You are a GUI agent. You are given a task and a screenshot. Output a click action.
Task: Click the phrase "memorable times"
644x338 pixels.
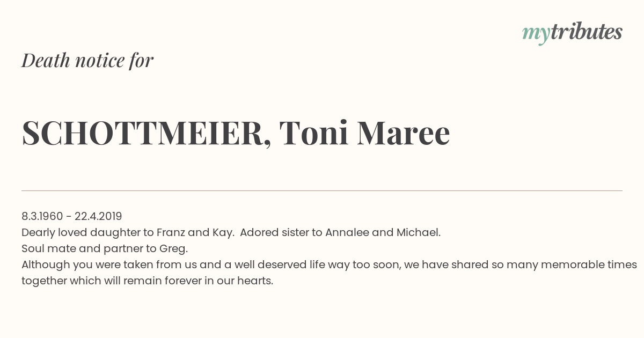point(589,264)
